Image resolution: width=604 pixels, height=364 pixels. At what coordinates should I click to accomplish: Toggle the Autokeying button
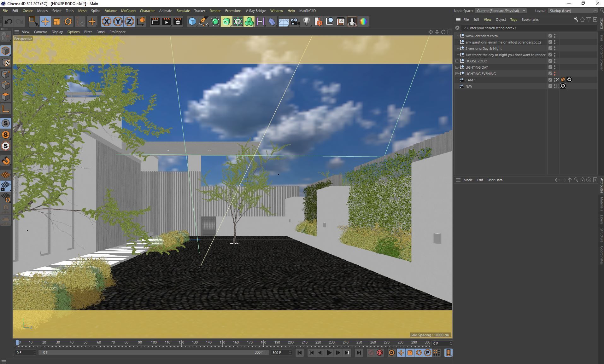[x=380, y=353]
